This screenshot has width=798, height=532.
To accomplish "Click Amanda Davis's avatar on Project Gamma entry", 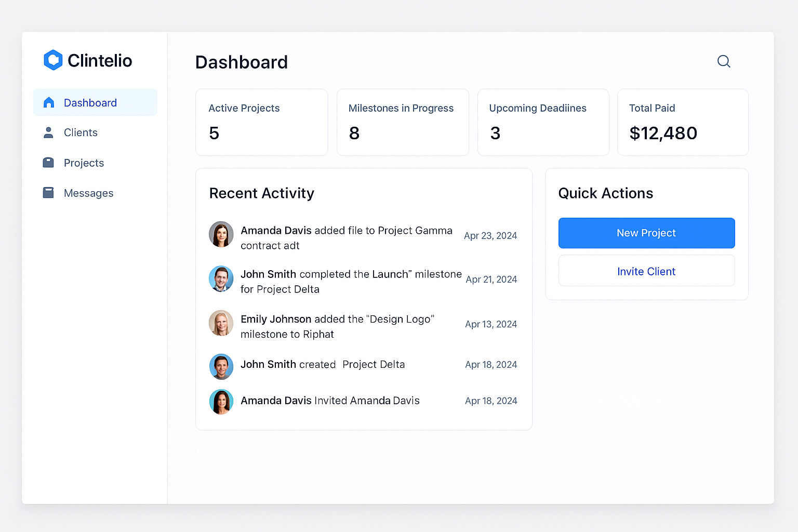I will (221, 234).
